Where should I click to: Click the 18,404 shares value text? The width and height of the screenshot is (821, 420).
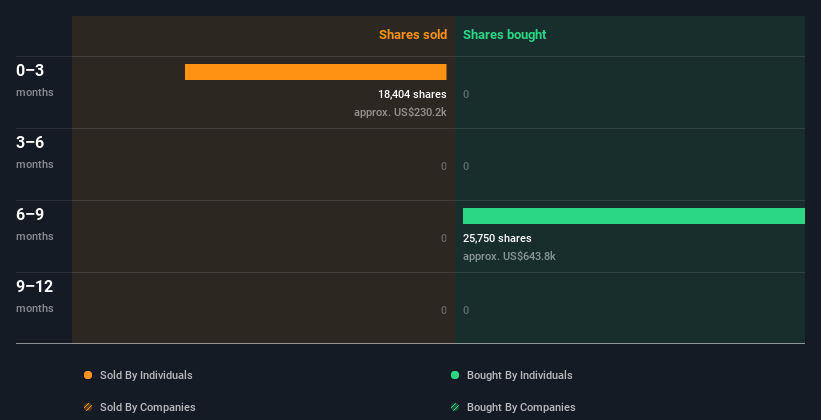(412, 95)
